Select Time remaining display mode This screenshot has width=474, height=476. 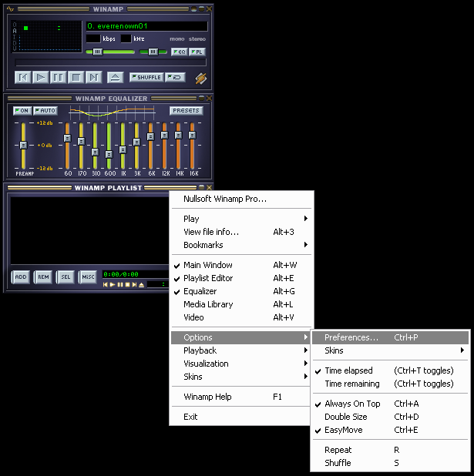point(391,384)
